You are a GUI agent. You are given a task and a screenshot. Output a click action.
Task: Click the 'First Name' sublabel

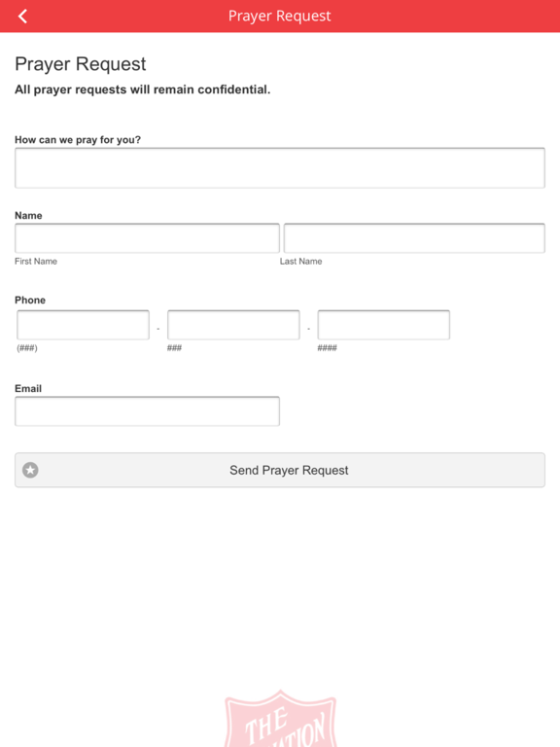tap(36, 261)
